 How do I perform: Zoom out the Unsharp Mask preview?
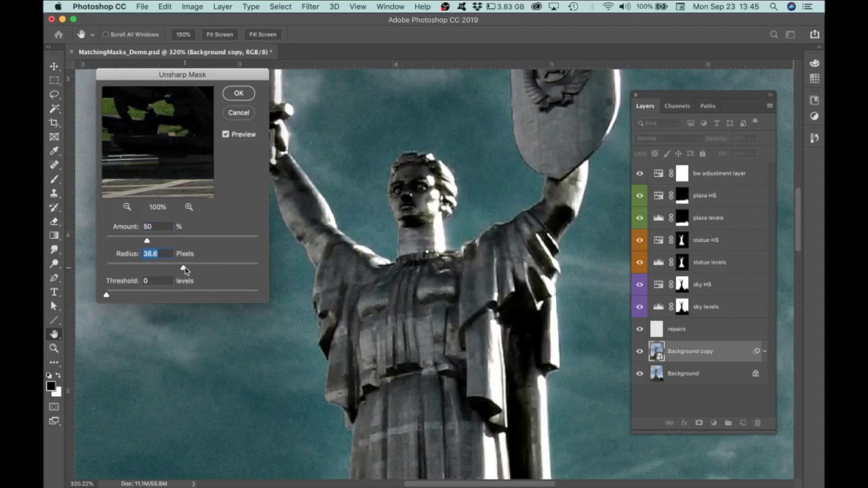pos(127,207)
